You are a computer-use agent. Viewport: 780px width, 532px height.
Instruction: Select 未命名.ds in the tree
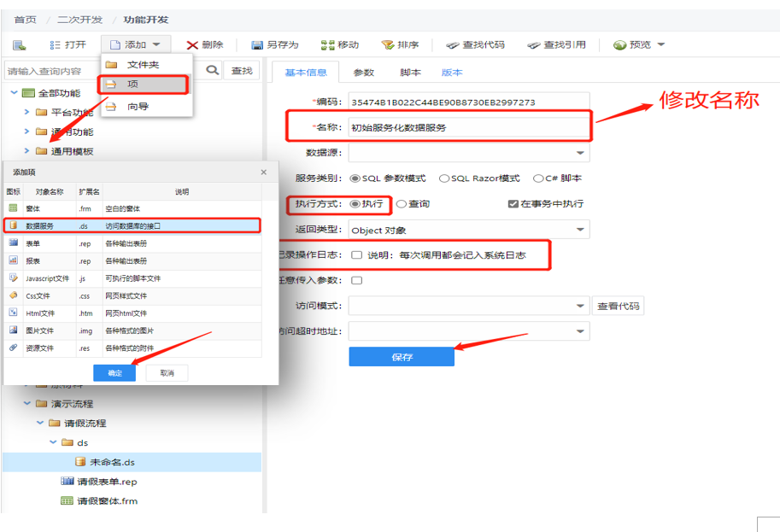(132, 462)
